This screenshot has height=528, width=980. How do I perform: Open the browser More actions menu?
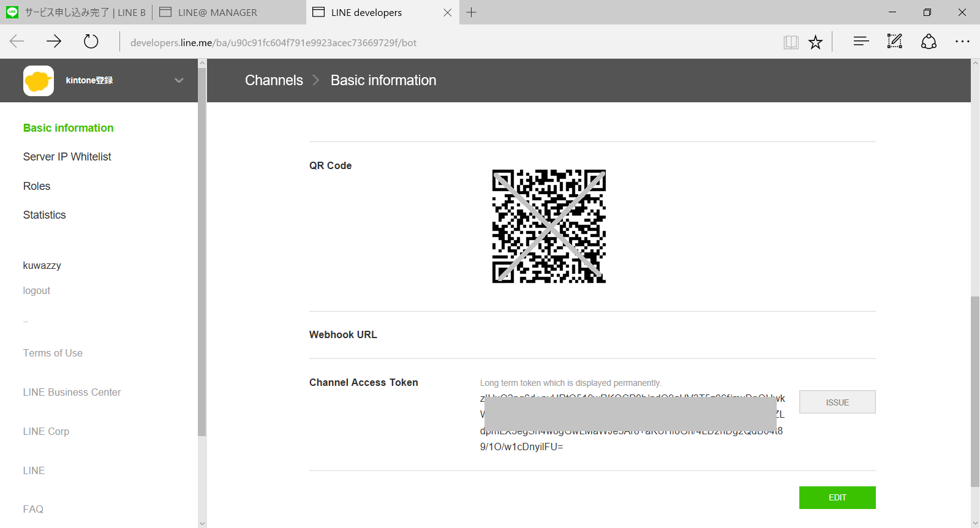(x=962, y=42)
